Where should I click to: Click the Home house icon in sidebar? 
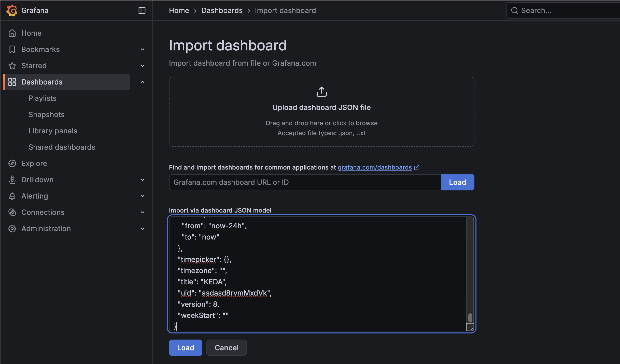pos(12,33)
